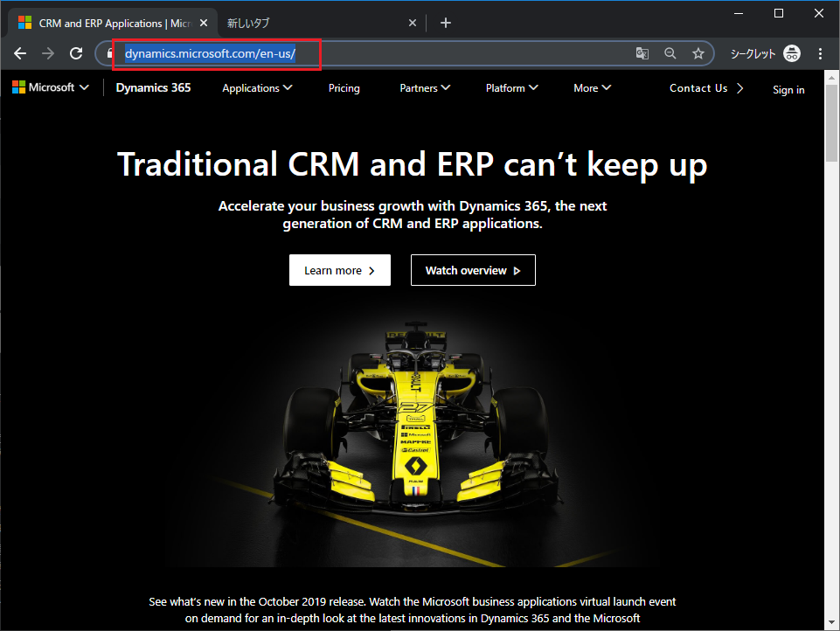Click the page vertical scrollbar thumb
The width and height of the screenshot is (840, 631).
(x=831, y=123)
